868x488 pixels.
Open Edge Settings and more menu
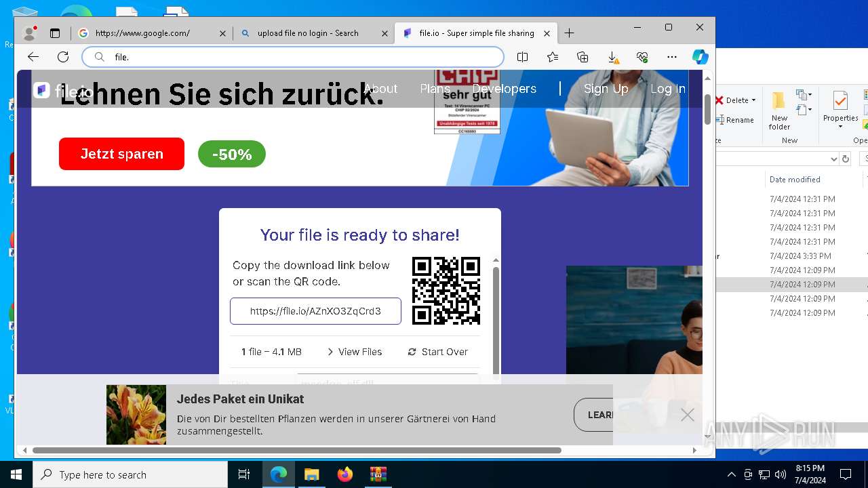[672, 57]
